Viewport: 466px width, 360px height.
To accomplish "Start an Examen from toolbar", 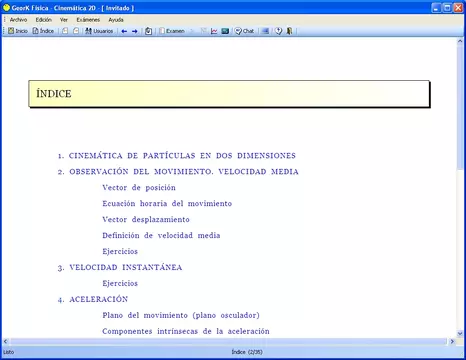I will coord(172,31).
